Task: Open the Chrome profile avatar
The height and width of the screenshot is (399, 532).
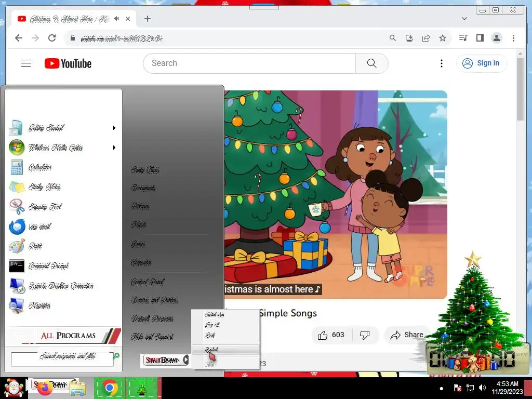Action: pos(497,38)
